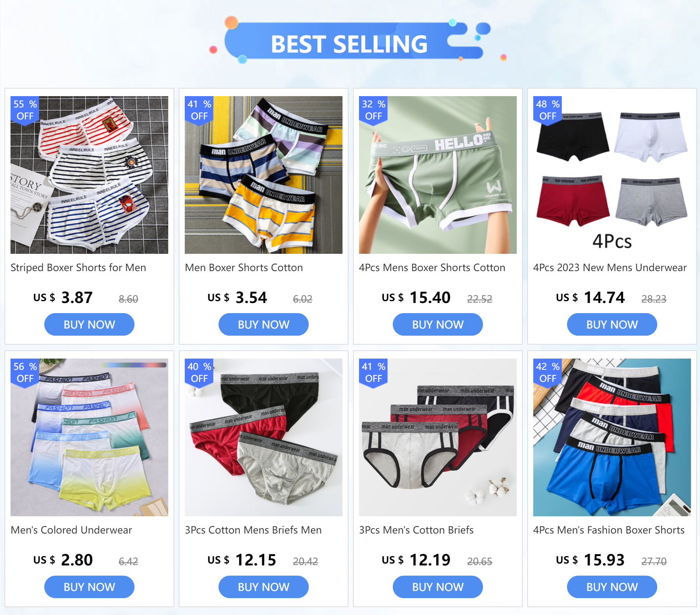The image size is (700, 615).
Task: Click BUY NOW for the 15.93 boxers
Action: 612,587
